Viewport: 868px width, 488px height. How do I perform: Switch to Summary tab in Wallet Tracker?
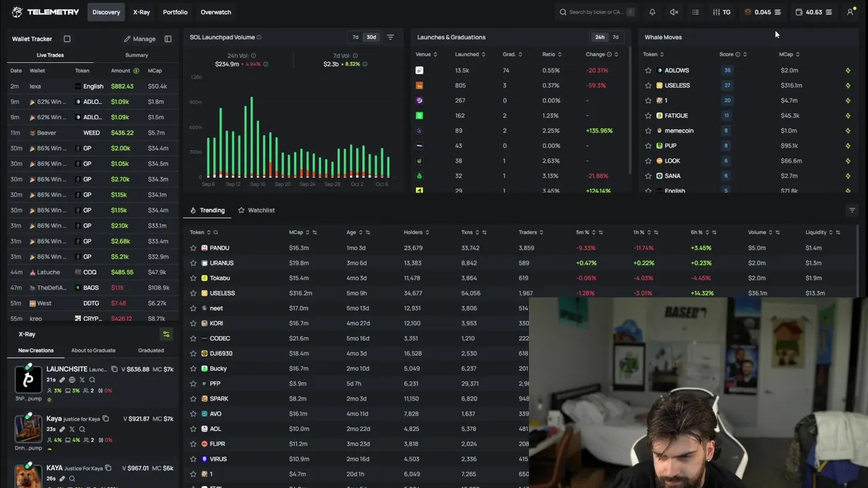[136, 55]
